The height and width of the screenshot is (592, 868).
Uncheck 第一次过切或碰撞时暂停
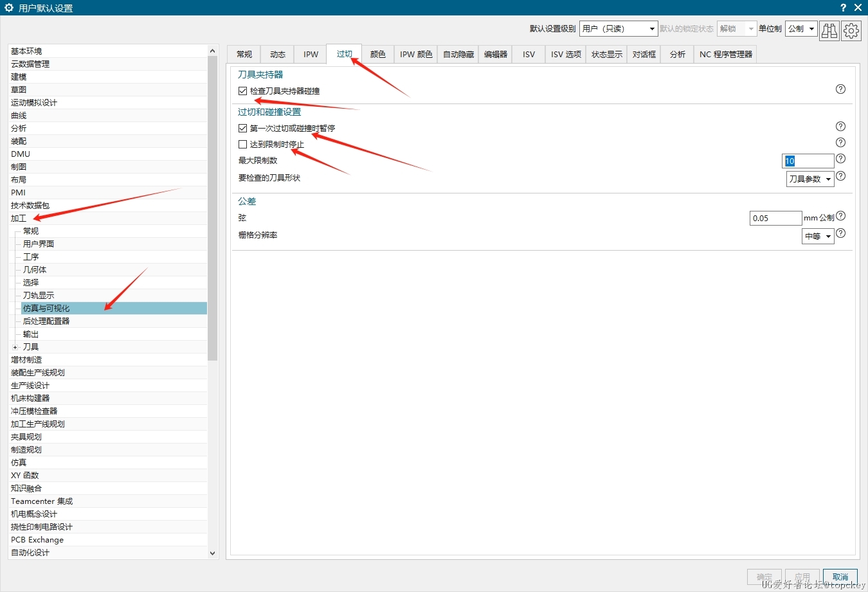point(242,129)
